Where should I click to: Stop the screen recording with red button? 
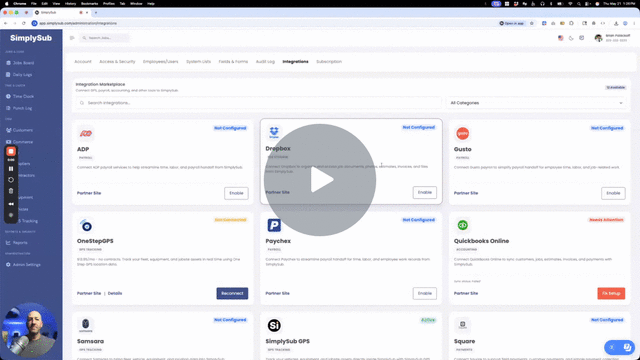11,151
